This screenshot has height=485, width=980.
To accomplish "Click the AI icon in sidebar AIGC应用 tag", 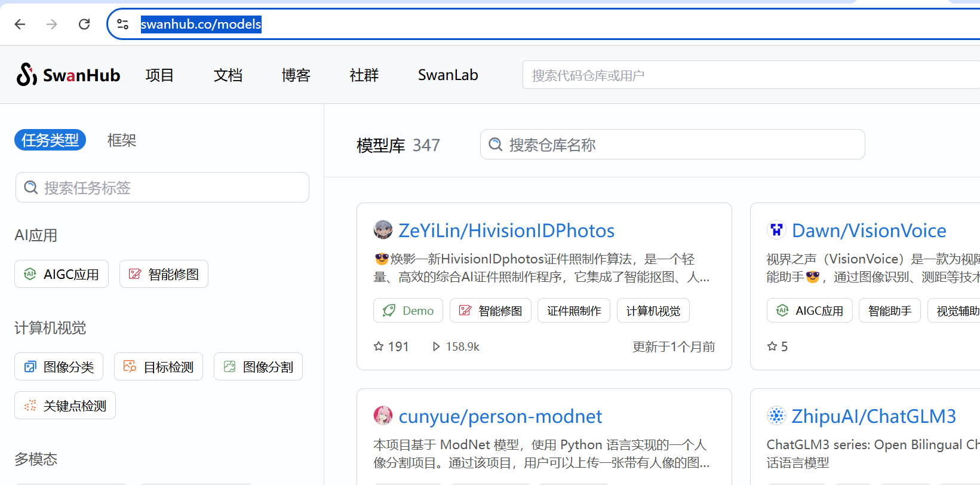I will (x=30, y=274).
